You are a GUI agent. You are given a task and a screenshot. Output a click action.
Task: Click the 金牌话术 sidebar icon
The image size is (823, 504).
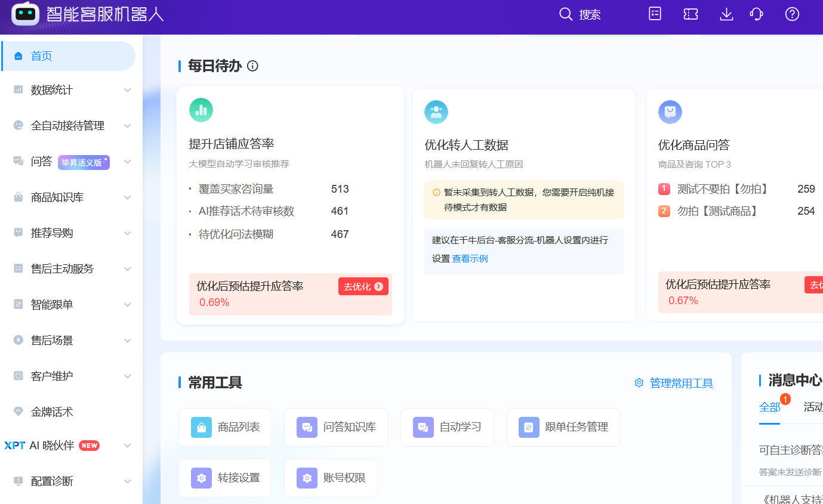(x=19, y=412)
